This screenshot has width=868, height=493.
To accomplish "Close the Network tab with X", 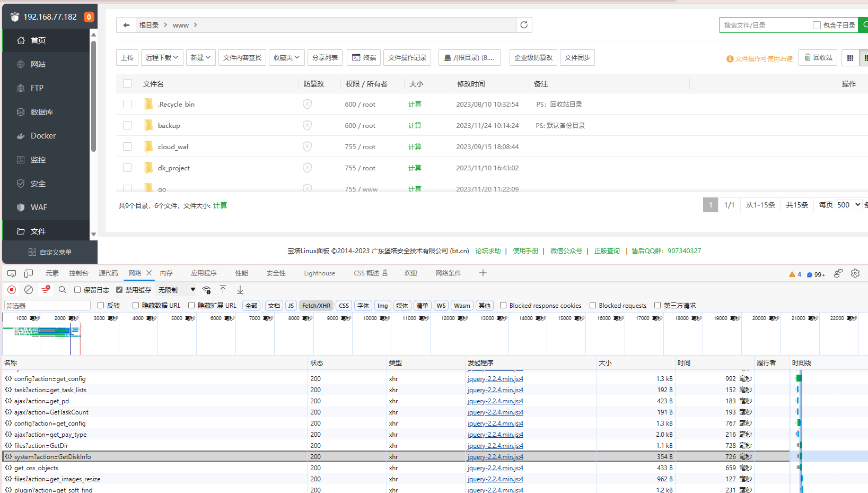I will coord(149,273).
